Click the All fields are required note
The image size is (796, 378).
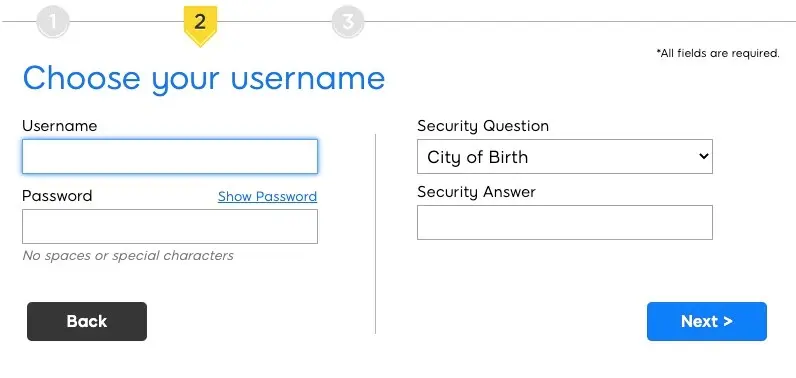pos(718,53)
